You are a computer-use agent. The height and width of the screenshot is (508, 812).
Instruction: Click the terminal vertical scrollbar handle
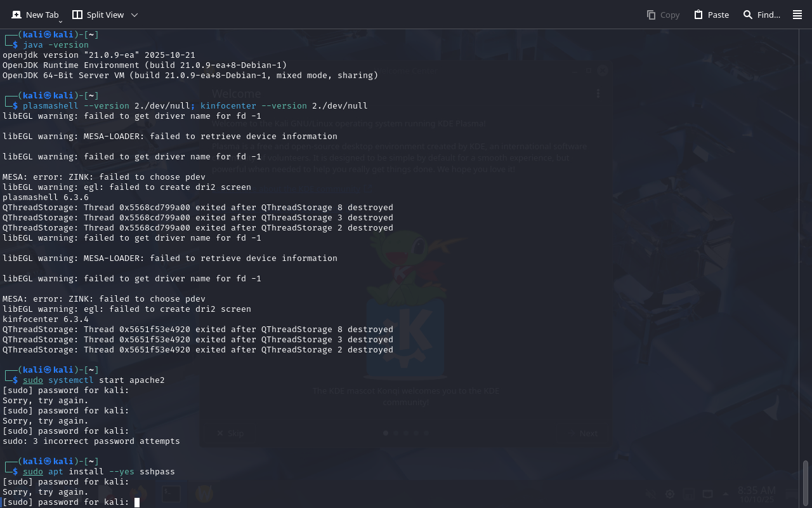(x=806, y=483)
